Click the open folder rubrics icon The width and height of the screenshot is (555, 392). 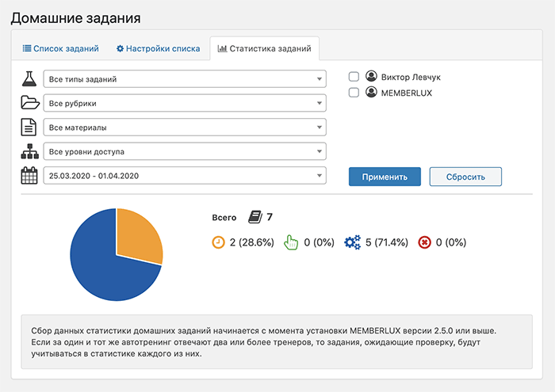[30, 103]
